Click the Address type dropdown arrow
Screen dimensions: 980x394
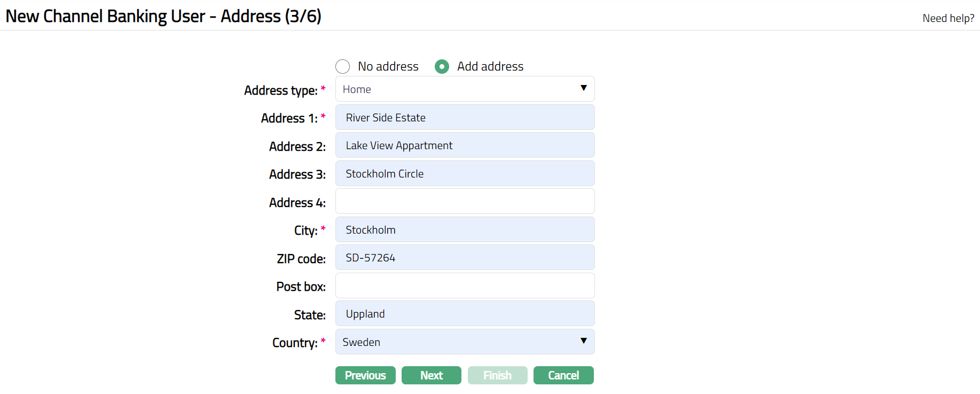583,88
